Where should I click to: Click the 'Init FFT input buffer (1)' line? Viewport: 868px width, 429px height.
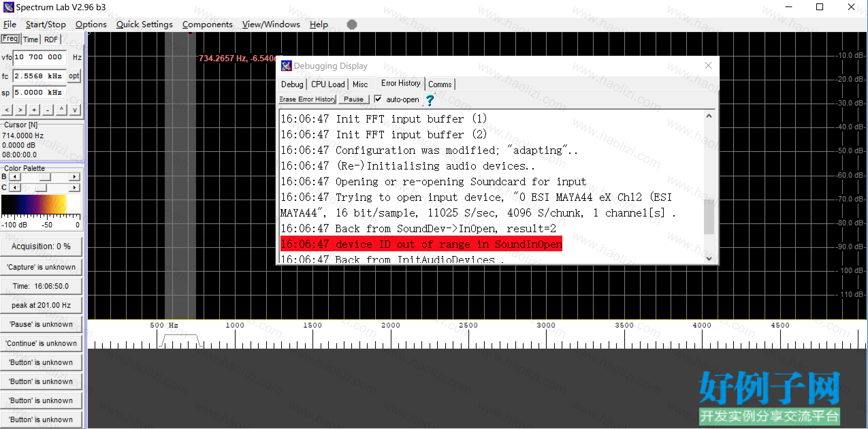point(384,119)
